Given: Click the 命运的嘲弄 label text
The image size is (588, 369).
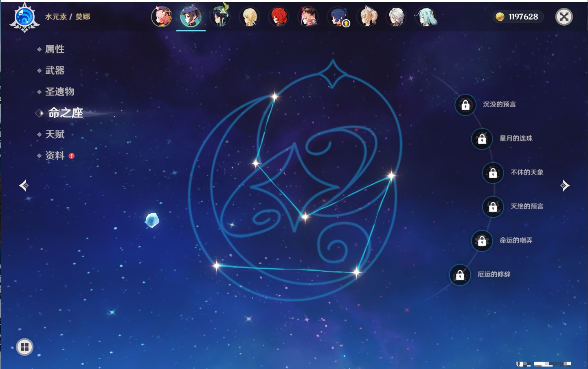Looking at the screenshot, I should (x=516, y=240).
